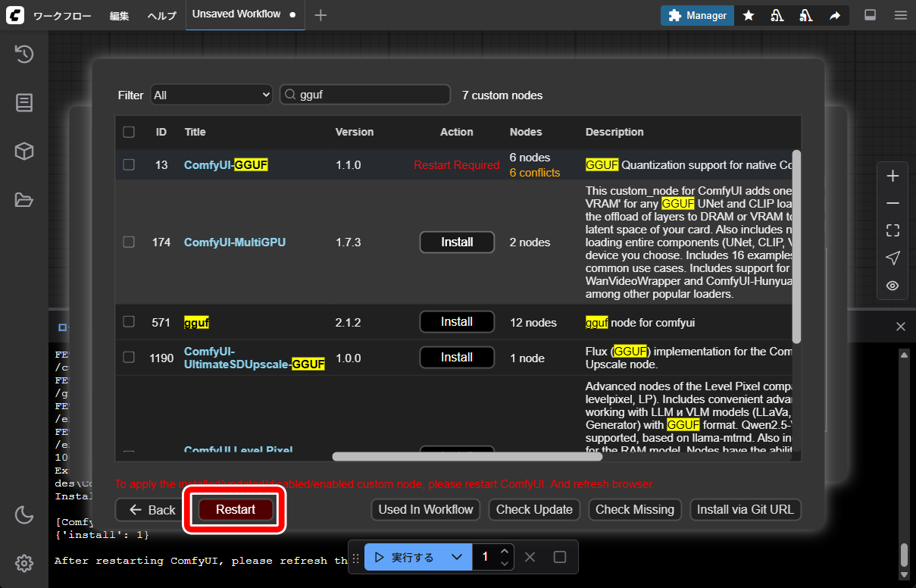Image resolution: width=916 pixels, height=588 pixels.
Task: Click the gguf search input field
Action: point(365,95)
